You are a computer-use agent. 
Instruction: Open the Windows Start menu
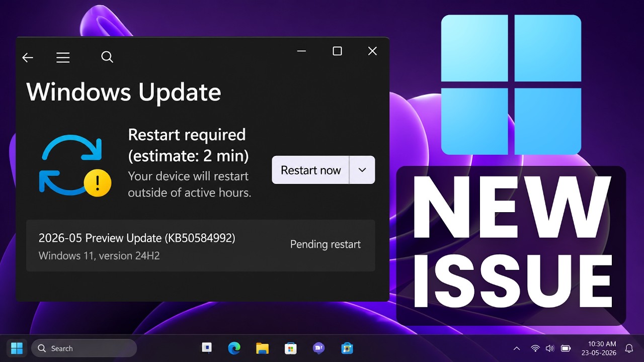pyautogui.click(x=17, y=348)
